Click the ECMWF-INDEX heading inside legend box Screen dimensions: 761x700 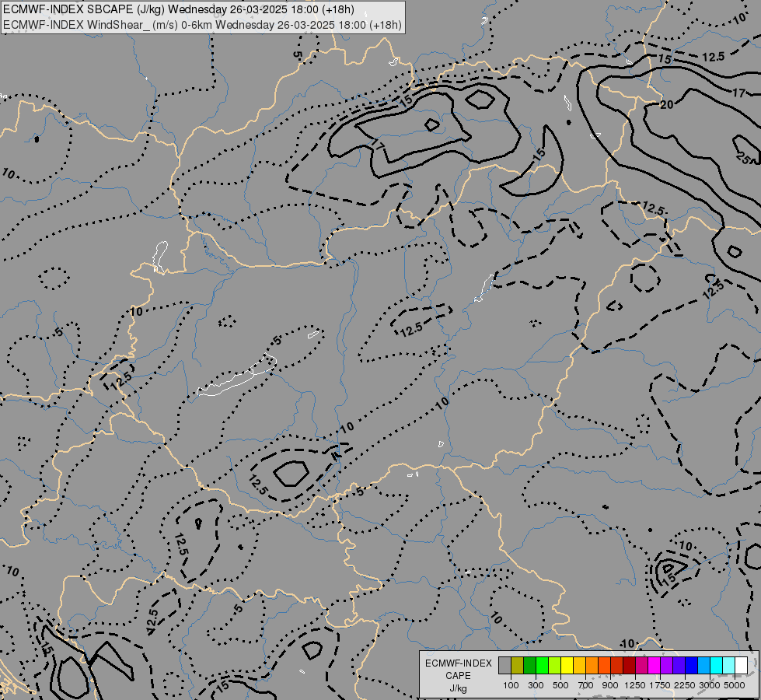458,663
